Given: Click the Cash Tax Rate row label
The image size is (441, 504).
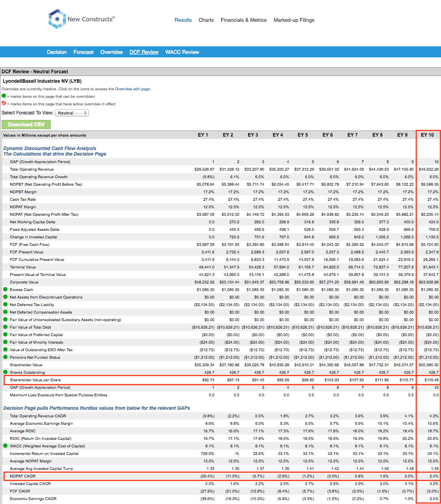Looking at the screenshot, I should pos(23,199).
